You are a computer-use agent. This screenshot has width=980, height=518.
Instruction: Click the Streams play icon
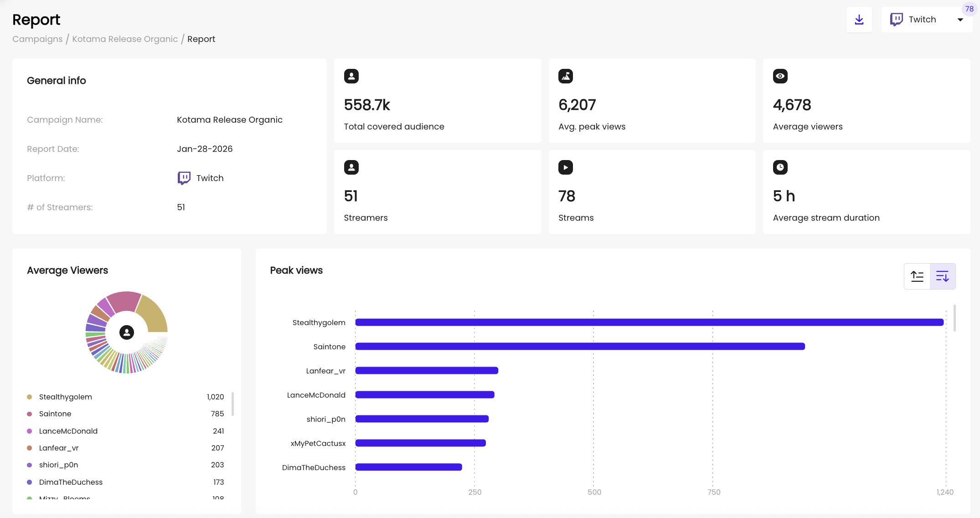coord(565,167)
